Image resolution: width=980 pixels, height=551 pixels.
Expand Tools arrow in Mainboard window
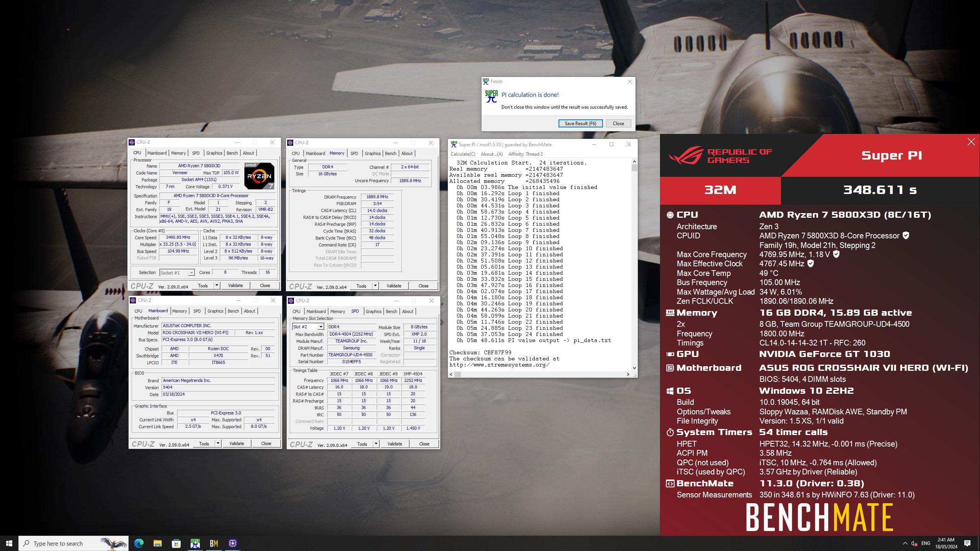(218, 443)
